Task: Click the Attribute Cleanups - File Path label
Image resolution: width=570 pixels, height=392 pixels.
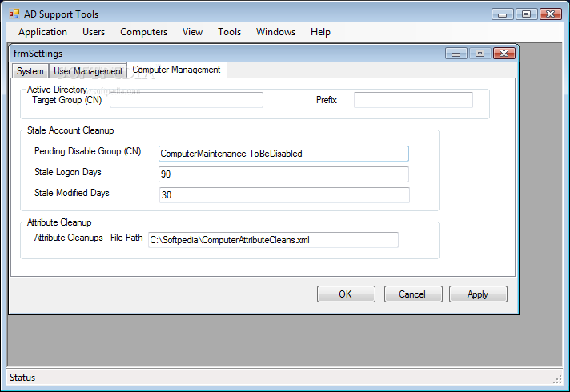Action: [88, 238]
